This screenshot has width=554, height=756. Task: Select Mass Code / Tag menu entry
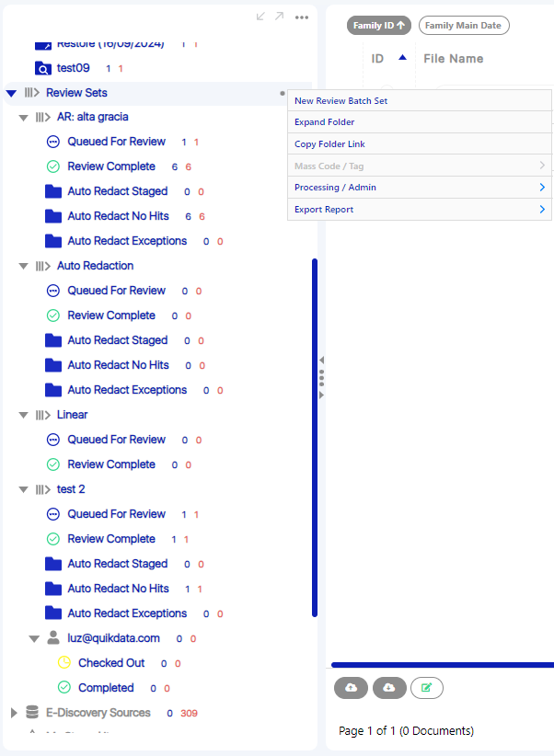click(x=420, y=166)
